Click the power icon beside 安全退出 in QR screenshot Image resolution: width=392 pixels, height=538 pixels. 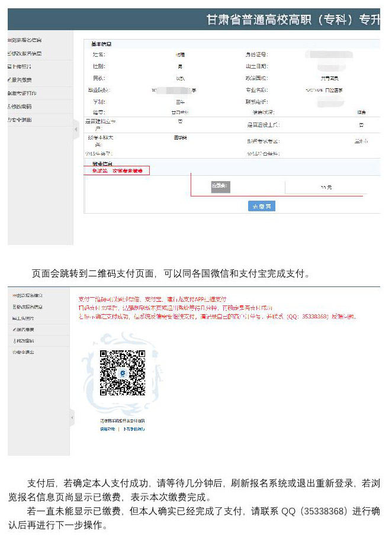click(14, 352)
